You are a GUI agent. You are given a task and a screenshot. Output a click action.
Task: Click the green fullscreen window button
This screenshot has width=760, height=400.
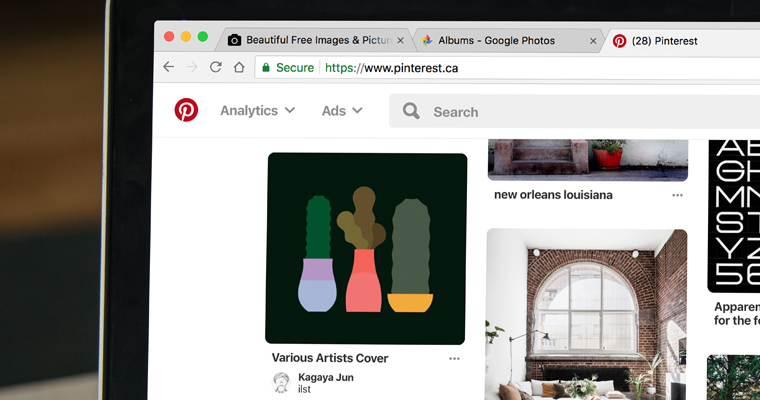pos(203,36)
